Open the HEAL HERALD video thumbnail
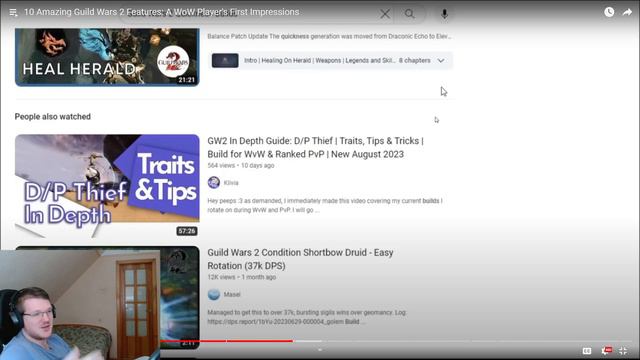This screenshot has height=360, width=640. pyautogui.click(x=107, y=57)
